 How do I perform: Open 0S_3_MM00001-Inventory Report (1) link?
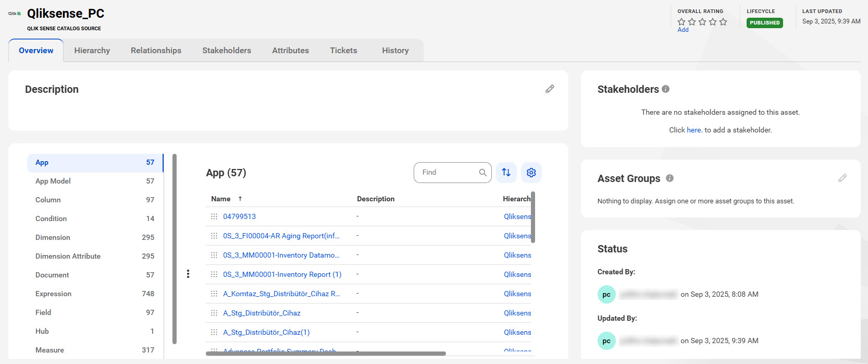pos(282,274)
